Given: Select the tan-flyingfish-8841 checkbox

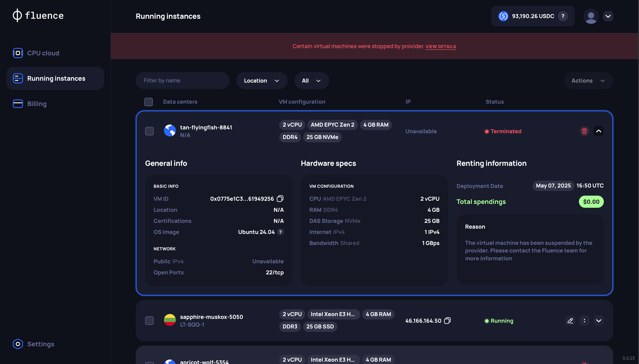Looking at the screenshot, I should click(149, 131).
